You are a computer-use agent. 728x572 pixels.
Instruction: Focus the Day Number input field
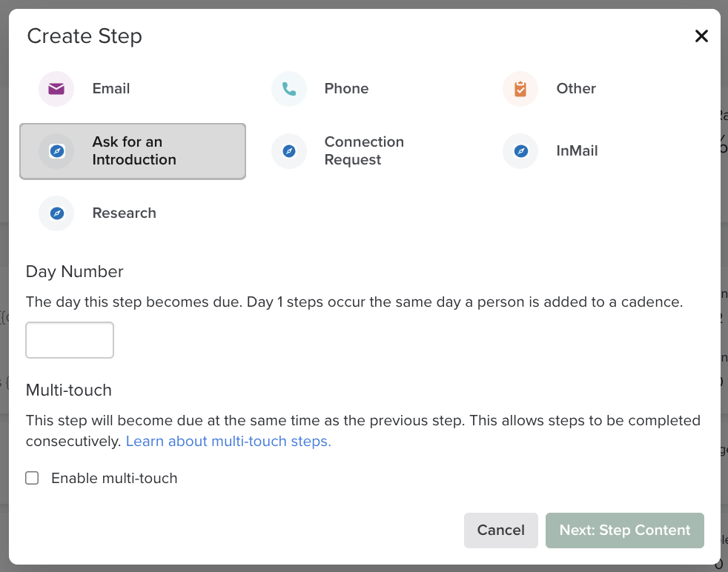69,339
